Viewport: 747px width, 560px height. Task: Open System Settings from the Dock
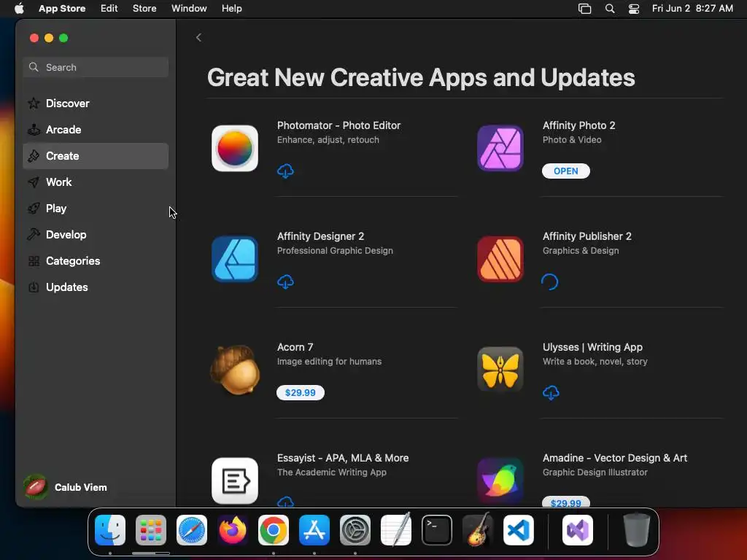point(355,530)
